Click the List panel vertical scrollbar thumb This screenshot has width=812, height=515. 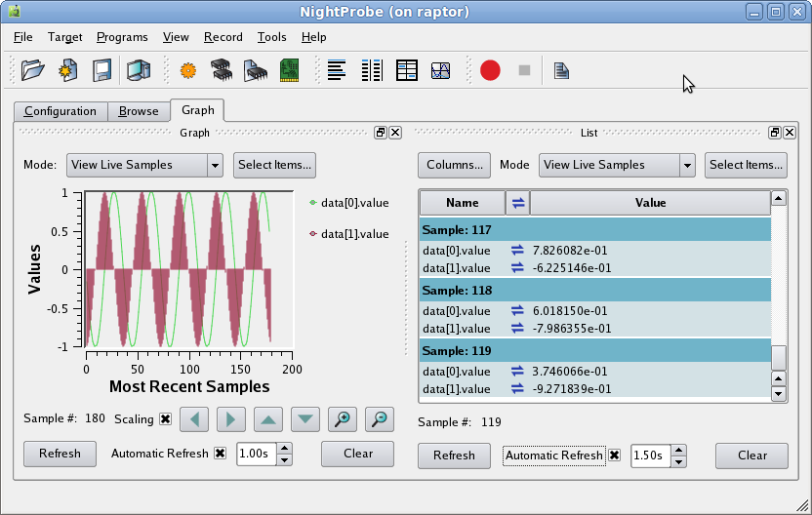click(x=778, y=358)
